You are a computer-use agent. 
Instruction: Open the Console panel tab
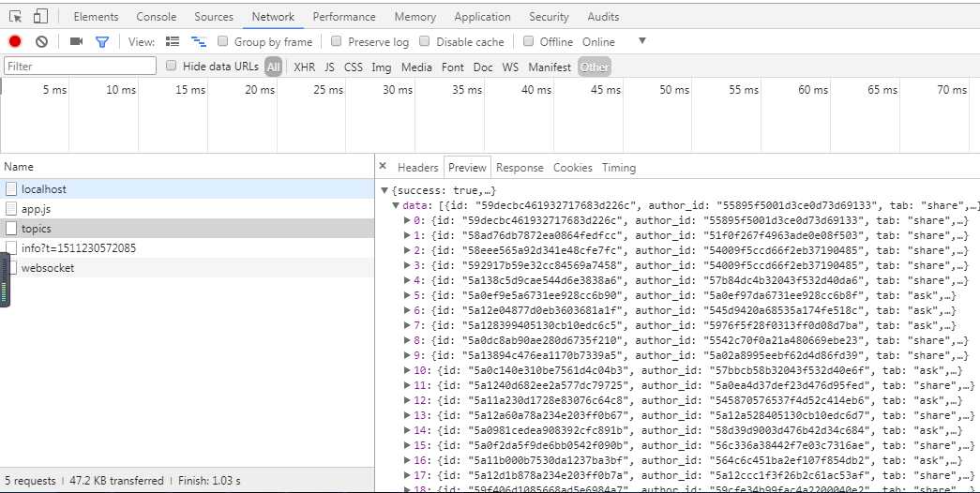click(x=157, y=17)
